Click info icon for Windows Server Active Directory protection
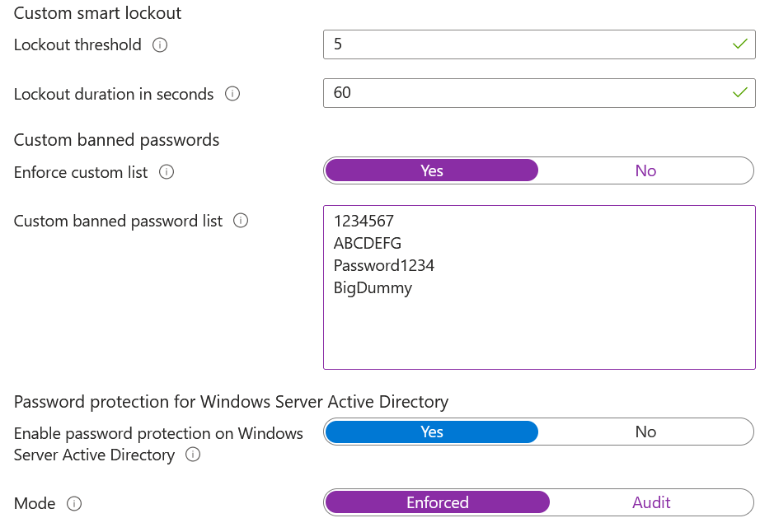This screenshot has height=532, width=760. tap(193, 455)
